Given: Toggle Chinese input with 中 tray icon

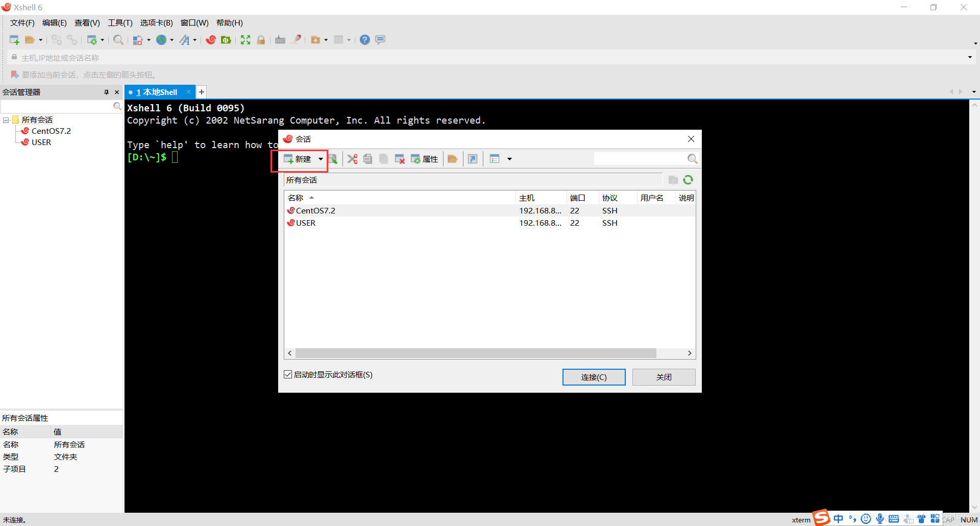Looking at the screenshot, I should (x=839, y=518).
